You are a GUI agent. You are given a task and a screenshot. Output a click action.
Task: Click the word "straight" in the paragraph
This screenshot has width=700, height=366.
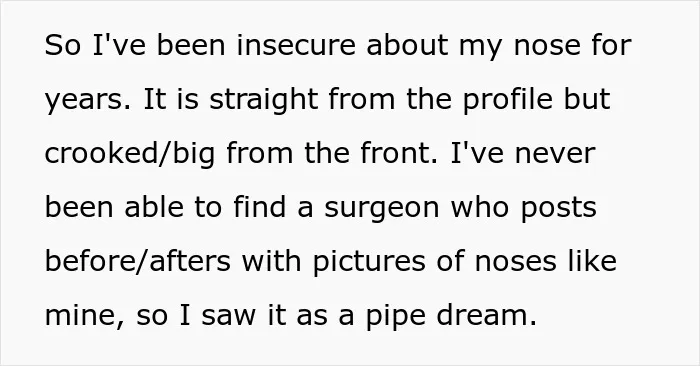tap(264, 99)
